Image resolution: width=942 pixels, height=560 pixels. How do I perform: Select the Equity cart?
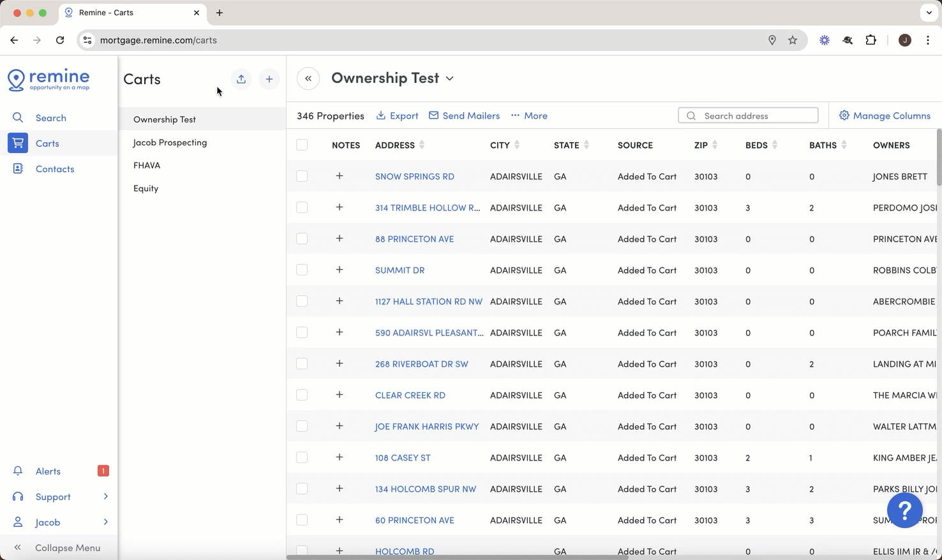click(x=202, y=188)
